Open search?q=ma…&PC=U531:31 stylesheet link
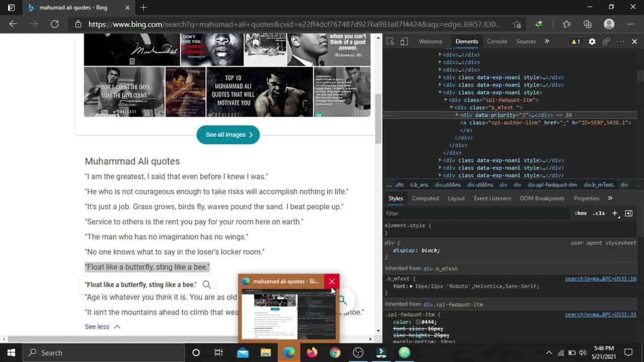The height and width of the screenshot is (362, 644). point(600,315)
